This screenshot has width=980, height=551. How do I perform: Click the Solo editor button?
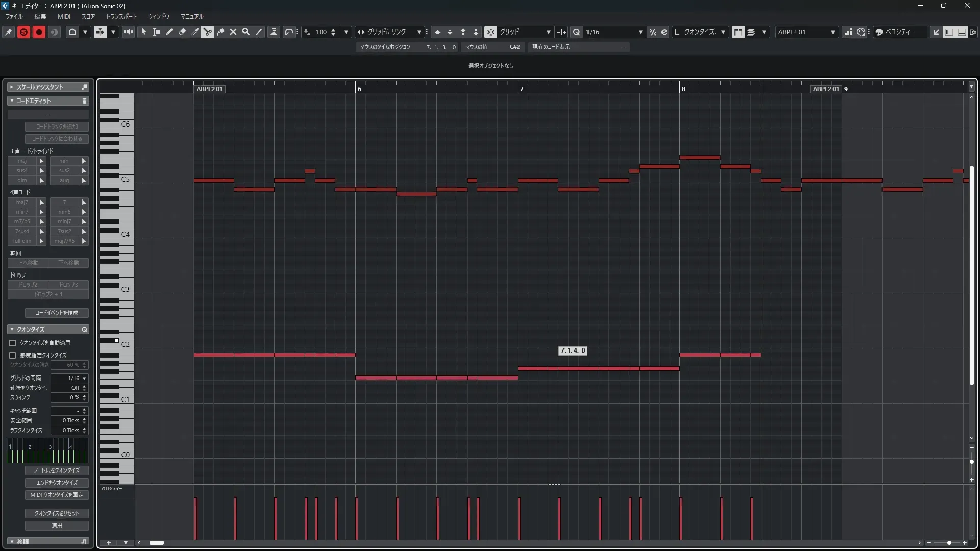(23, 32)
